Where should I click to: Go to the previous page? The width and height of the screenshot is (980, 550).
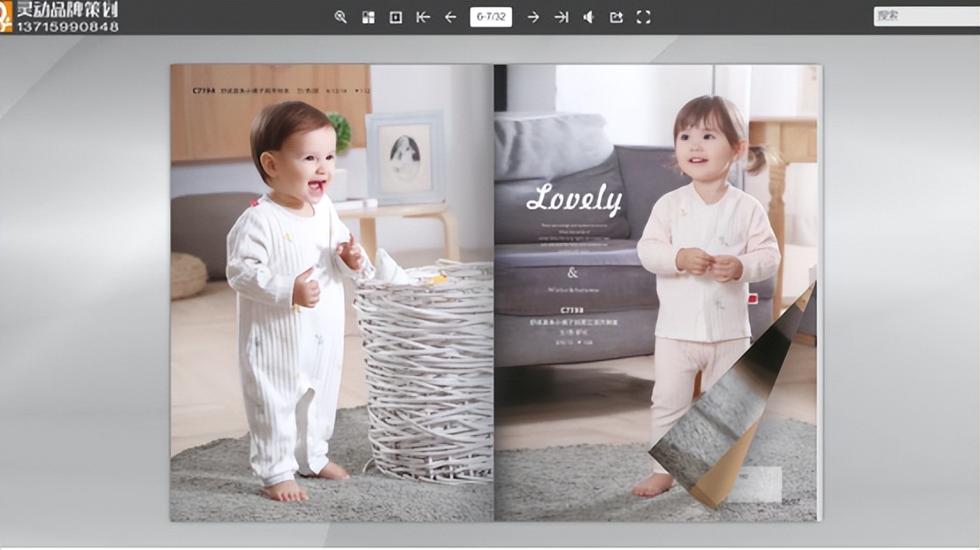pyautogui.click(x=450, y=17)
